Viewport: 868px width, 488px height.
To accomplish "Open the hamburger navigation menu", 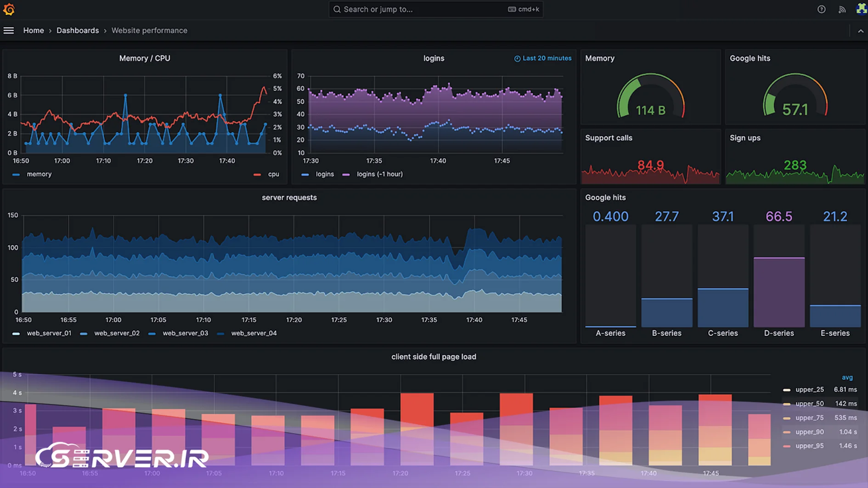I will (9, 30).
